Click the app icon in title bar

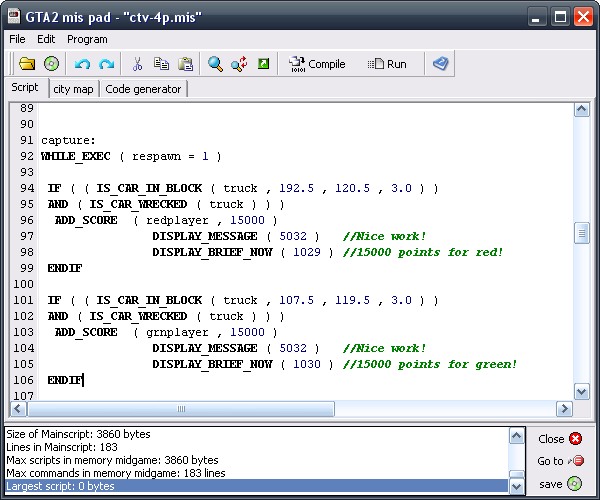15,16
